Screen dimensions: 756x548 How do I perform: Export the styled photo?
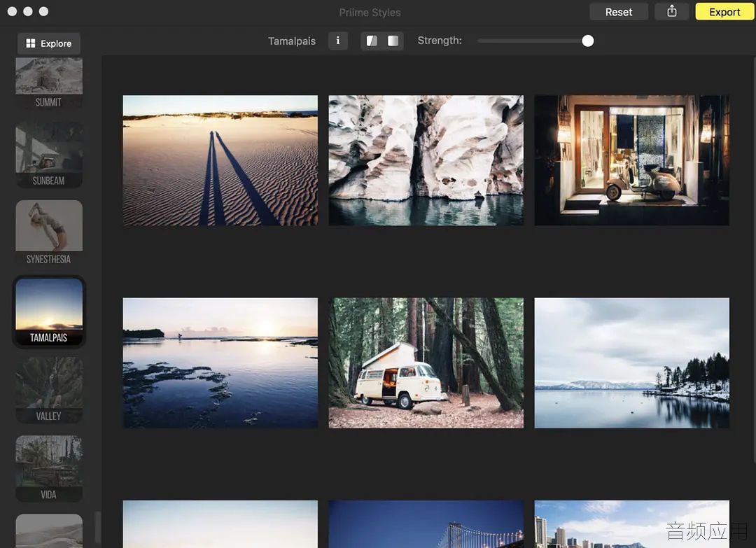click(724, 12)
